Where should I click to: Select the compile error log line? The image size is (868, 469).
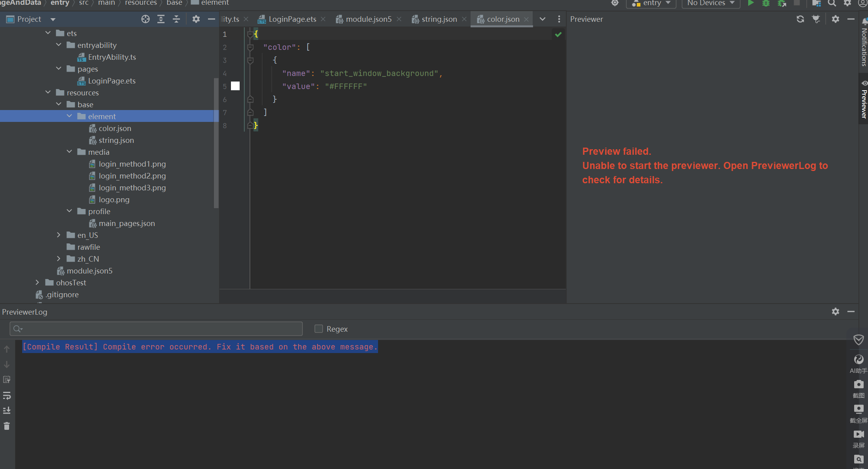coord(200,347)
